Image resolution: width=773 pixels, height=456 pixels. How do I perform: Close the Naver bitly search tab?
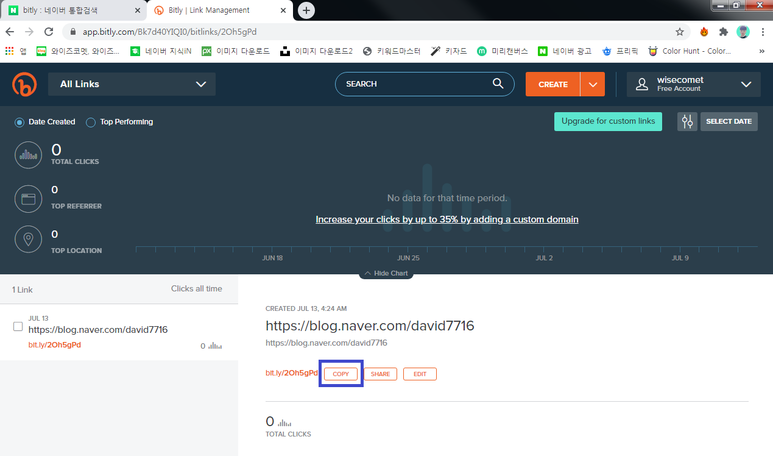tap(137, 10)
